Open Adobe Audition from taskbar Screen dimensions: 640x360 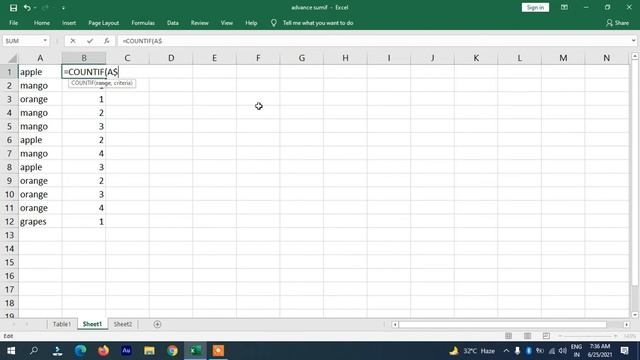point(126,351)
